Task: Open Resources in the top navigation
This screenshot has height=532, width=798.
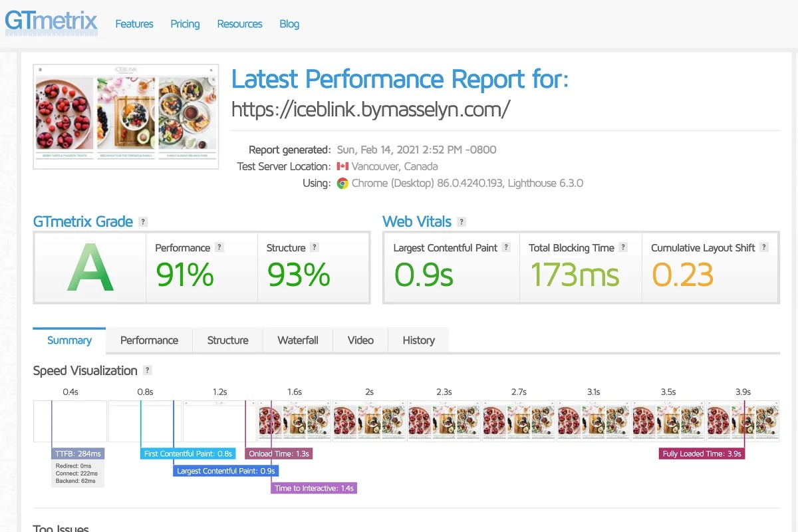Action: click(239, 24)
